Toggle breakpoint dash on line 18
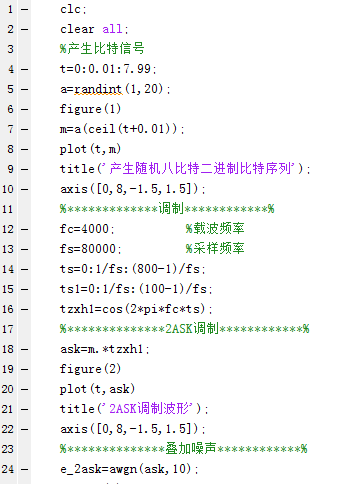364x484 pixels. click(x=24, y=349)
